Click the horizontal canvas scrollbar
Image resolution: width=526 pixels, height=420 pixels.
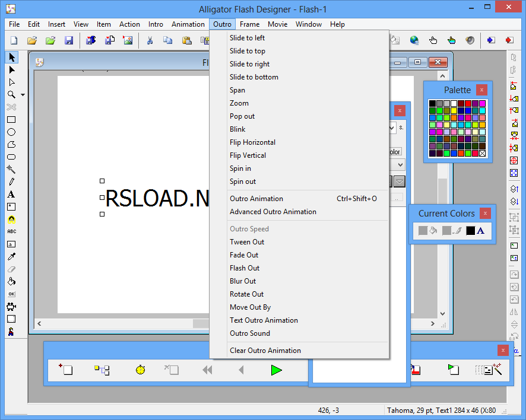(119, 323)
